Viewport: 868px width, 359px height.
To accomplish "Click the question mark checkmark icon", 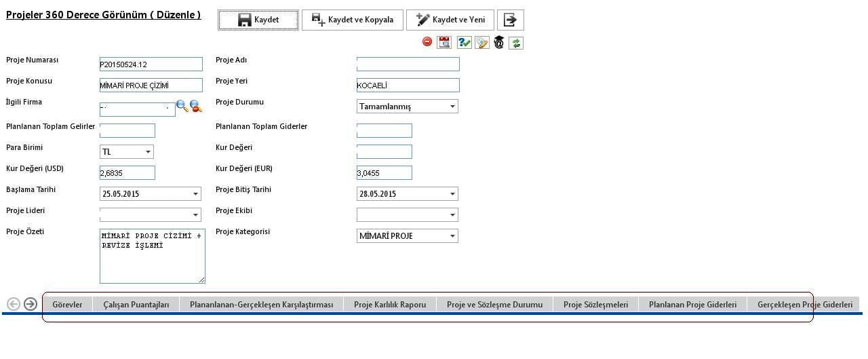I will (x=464, y=42).
